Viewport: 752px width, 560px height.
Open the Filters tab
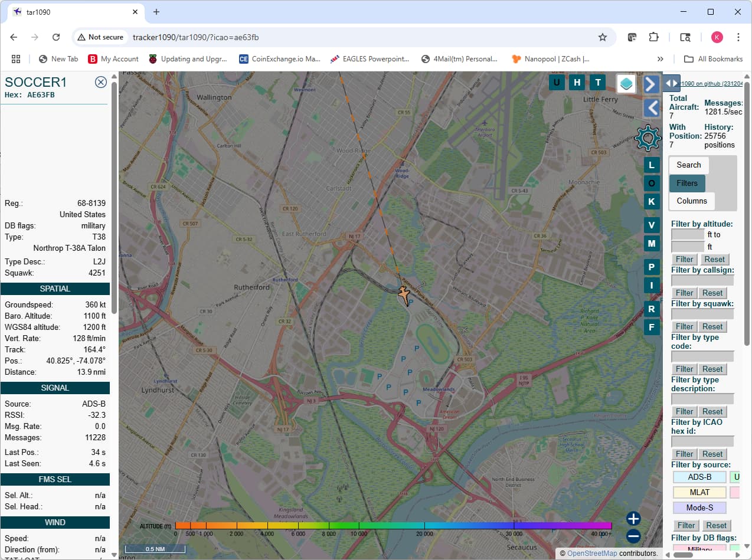click(x=687, y=184)
